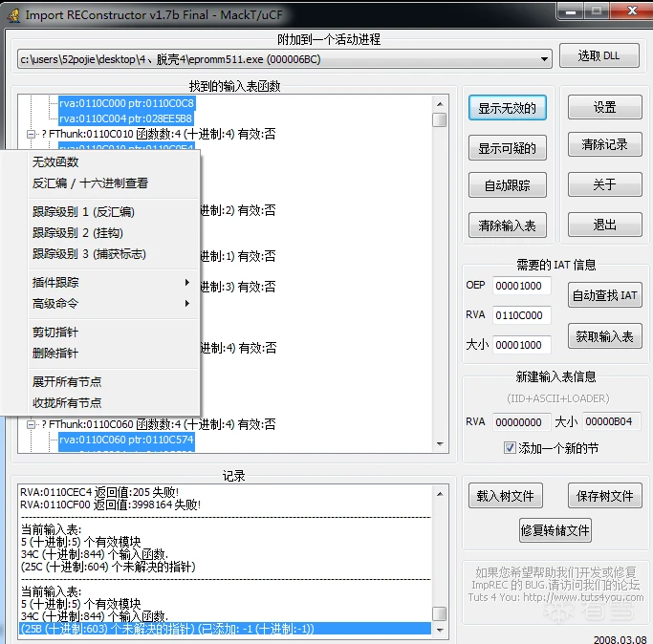
Task: Click the import tree scroll up arrow
Action: 440,103
